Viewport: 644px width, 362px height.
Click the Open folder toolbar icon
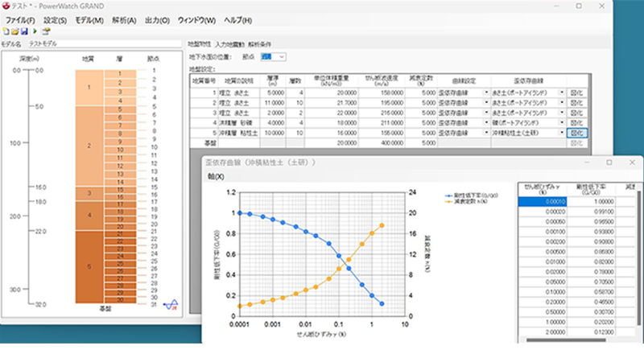click(x=14, y=31)
